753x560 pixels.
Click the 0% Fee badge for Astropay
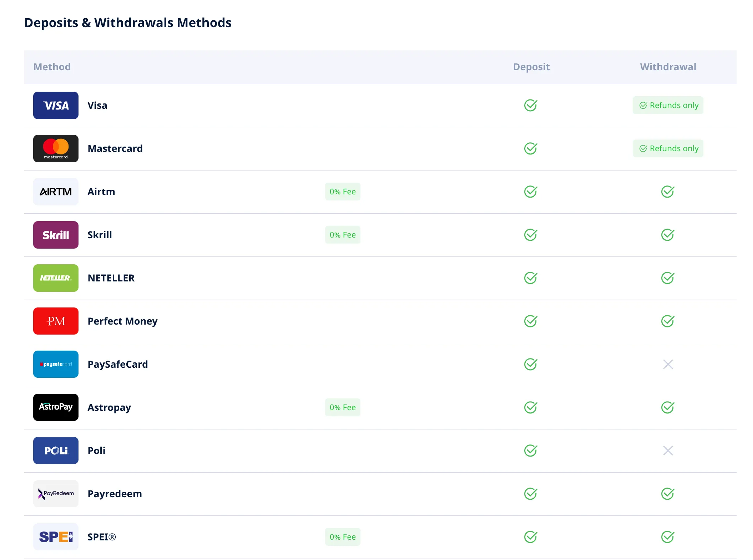343,407
